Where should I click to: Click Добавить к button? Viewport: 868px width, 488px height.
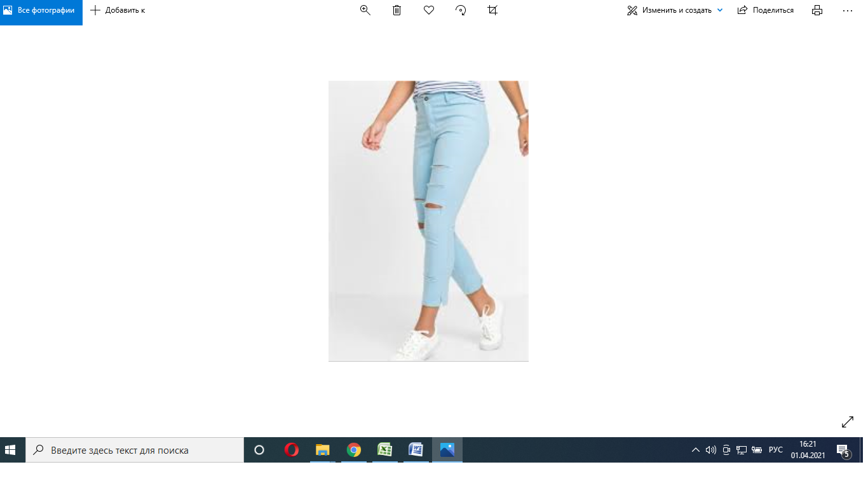click(x=118, y=10)
